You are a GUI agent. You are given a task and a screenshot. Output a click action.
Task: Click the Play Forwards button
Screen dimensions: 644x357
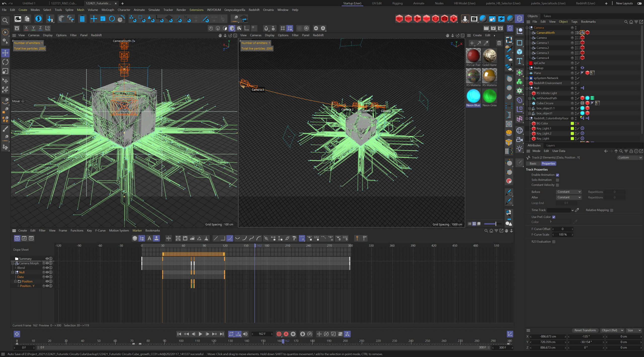[200, 334]
